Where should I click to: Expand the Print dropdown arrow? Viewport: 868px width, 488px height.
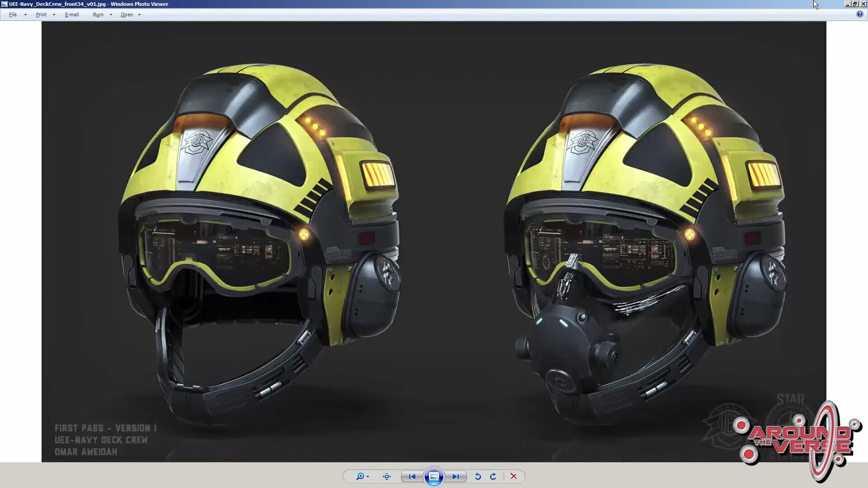54,14
